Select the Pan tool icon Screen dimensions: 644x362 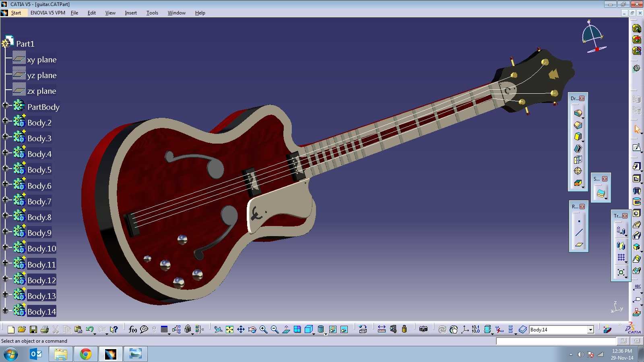tap(241, 329)
